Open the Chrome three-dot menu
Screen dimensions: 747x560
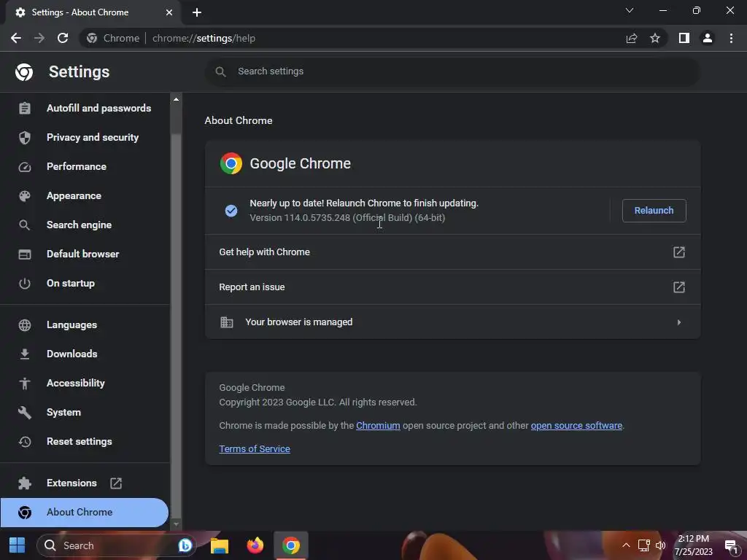pyautogui.click(x=731, y=38)
